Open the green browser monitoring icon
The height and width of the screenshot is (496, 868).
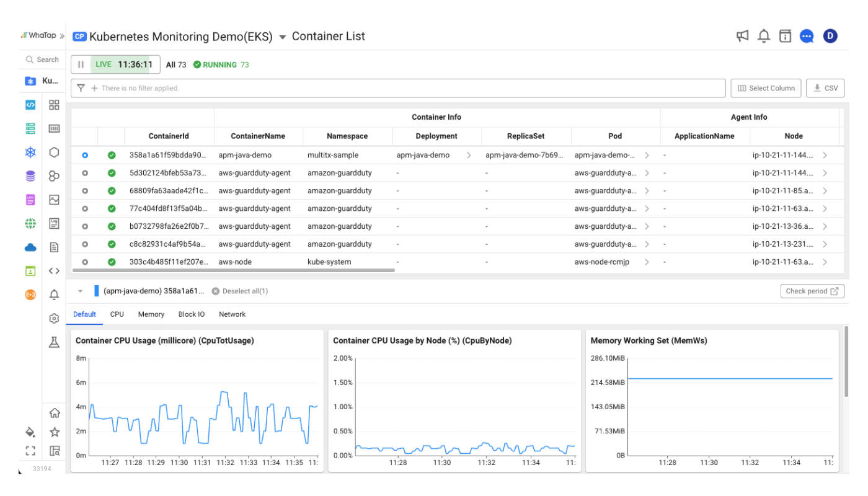pyautogui.click(x=30, y=271)
